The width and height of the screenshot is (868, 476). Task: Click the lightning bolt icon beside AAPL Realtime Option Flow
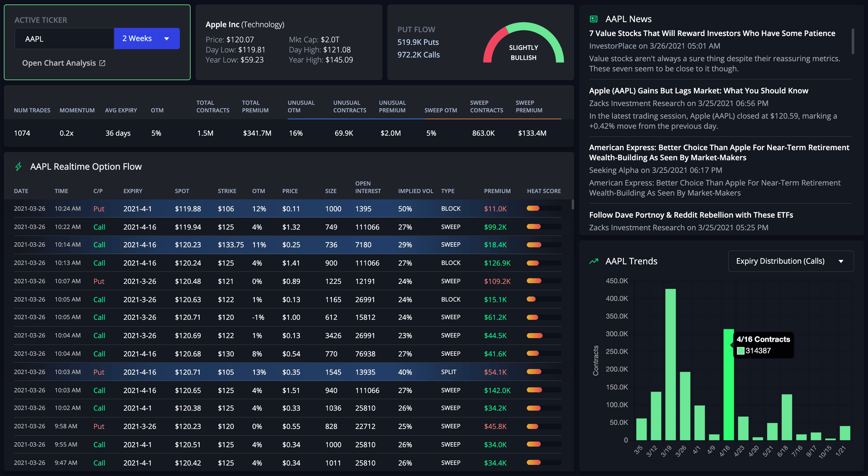point(18,166)
